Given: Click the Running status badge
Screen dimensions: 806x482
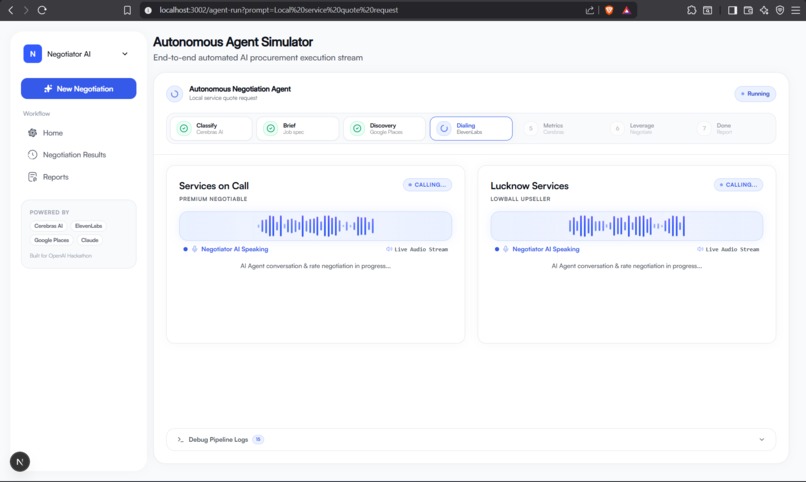Looking at the screenshot, I should coord(755,94).
